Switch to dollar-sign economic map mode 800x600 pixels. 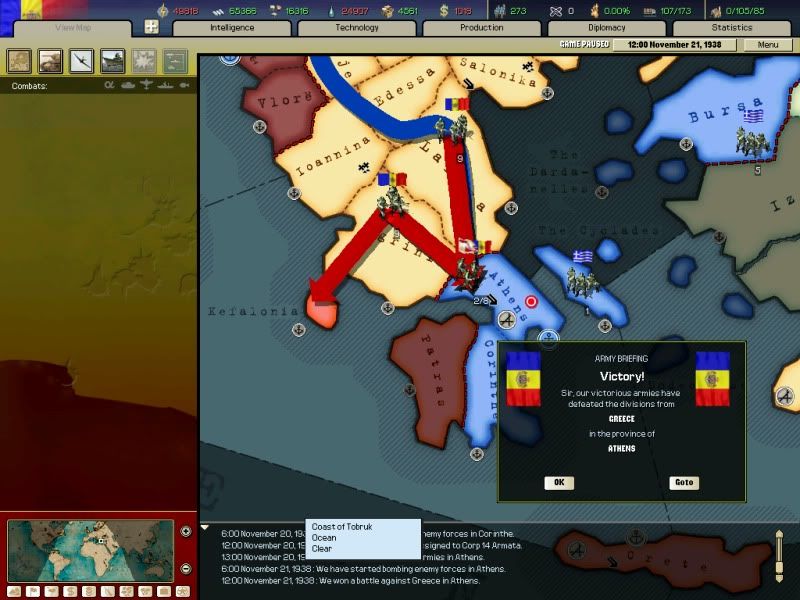70,591
